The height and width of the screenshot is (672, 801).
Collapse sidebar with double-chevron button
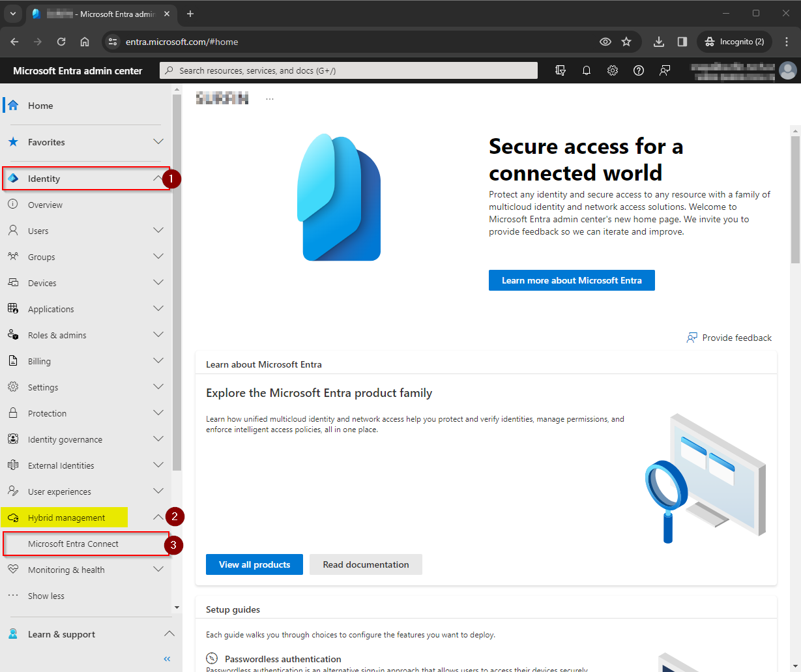pyautogui.click(x=167, y=659)
